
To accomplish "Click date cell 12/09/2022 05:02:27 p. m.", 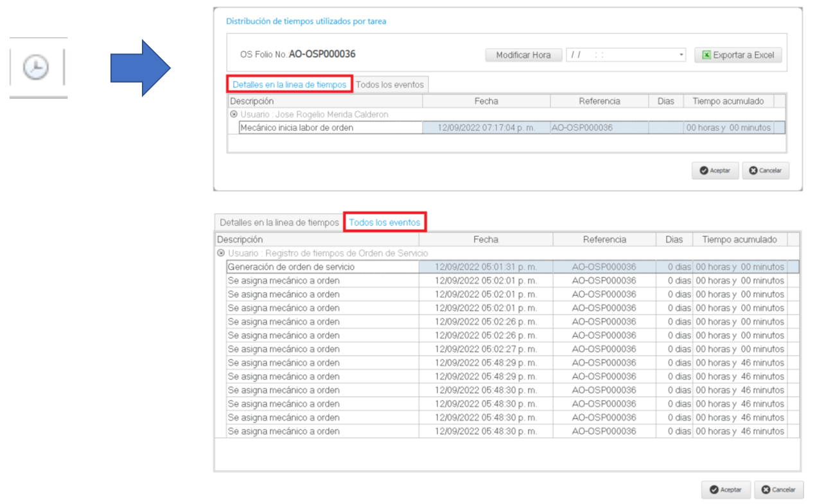I will [x=486, y=349].
